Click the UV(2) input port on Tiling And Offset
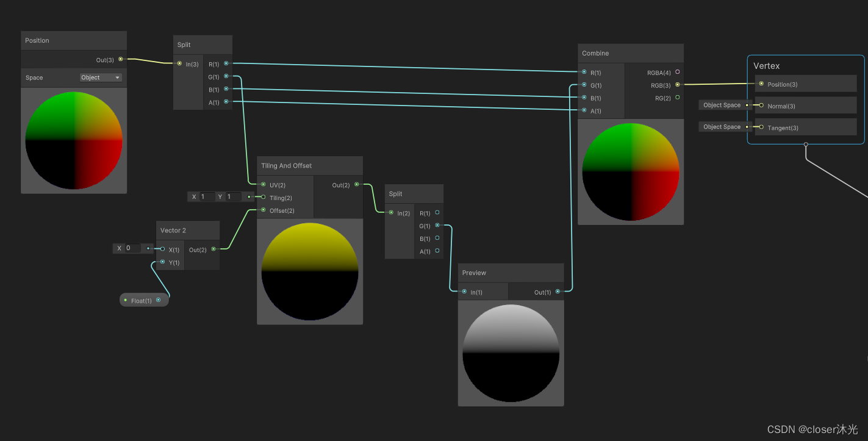The image size is (868, 441). [x=262, y=185]
